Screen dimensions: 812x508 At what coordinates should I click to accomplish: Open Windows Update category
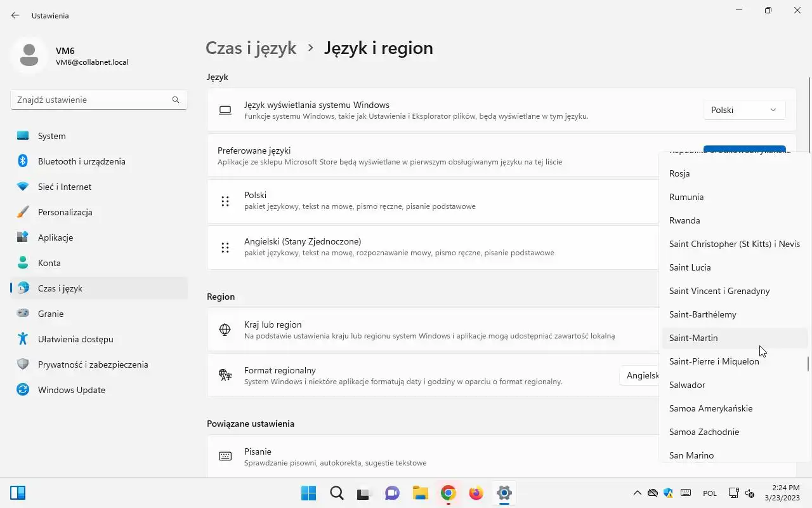[x=99, y=390]
